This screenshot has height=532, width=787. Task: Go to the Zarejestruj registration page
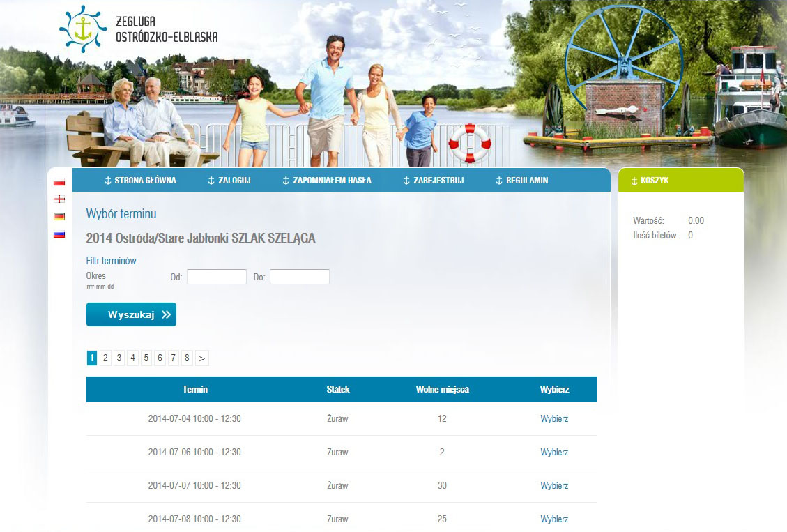[434, 181]
